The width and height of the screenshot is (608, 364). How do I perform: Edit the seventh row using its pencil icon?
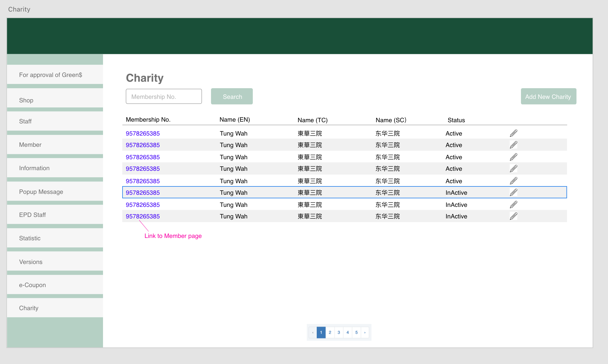tap(514, 204)
